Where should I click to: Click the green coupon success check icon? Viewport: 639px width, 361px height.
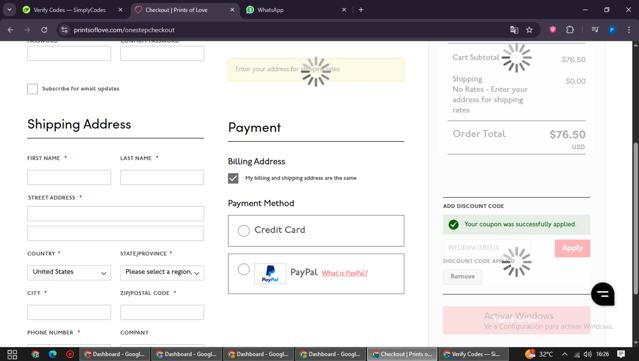point(453,225)
